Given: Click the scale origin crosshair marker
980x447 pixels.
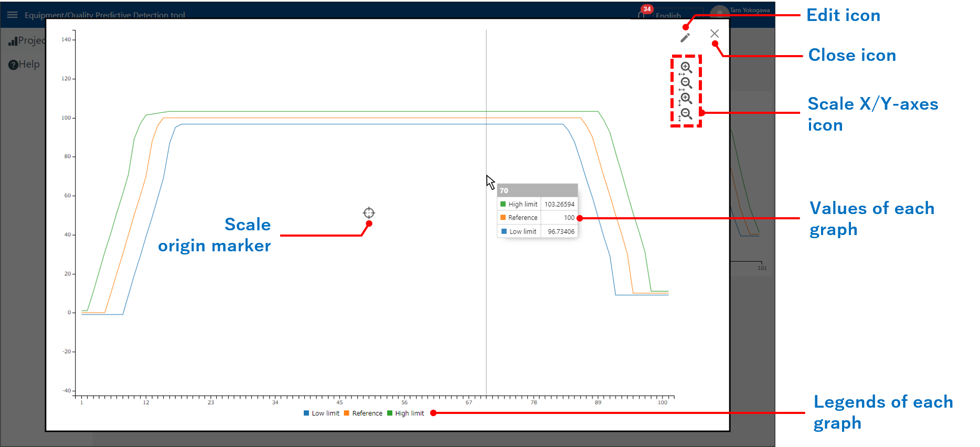Looking at the screenshot, I should click(x=369, y=212).
